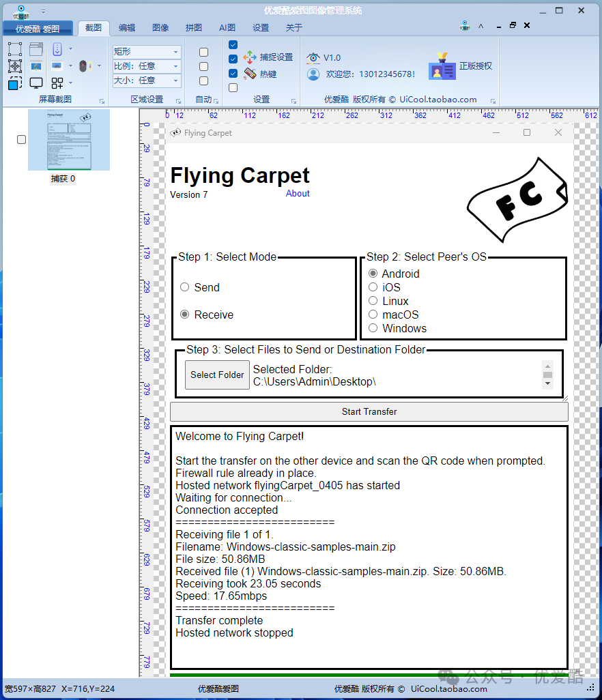Click the 优爱酷 爱图 application button
602x700 pixels.
pyautogui.click(x=38, y=29)
